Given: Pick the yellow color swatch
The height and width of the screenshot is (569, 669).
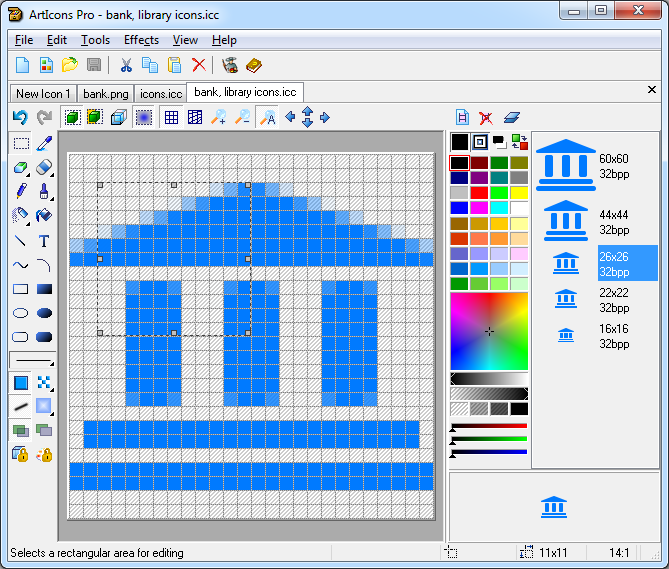Looking at the screenshot, I should pos(519,192).
